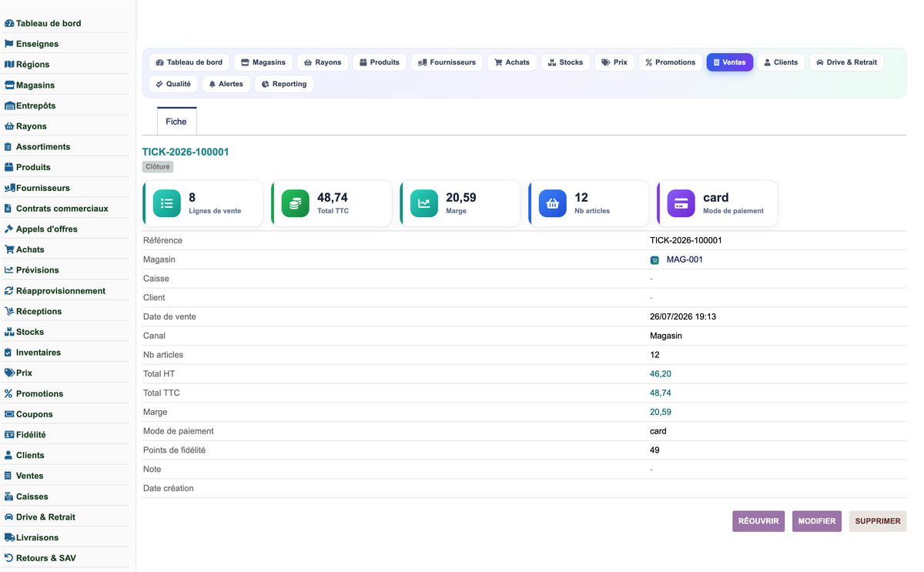Go to Rayons in the left sidebar

32,126
